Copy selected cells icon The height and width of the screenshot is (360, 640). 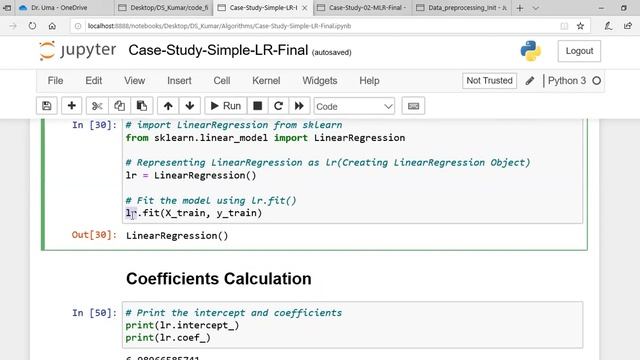click(x=119, y=106)
